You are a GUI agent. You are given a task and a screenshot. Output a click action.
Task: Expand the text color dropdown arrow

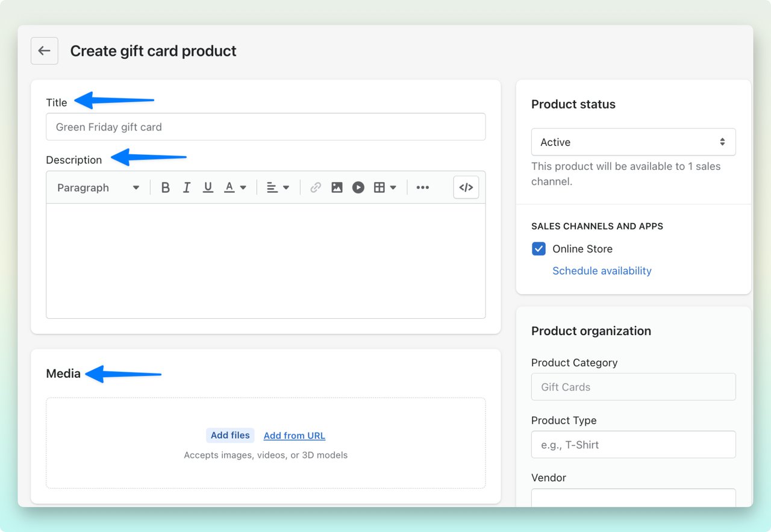click(x=243, y=187)
